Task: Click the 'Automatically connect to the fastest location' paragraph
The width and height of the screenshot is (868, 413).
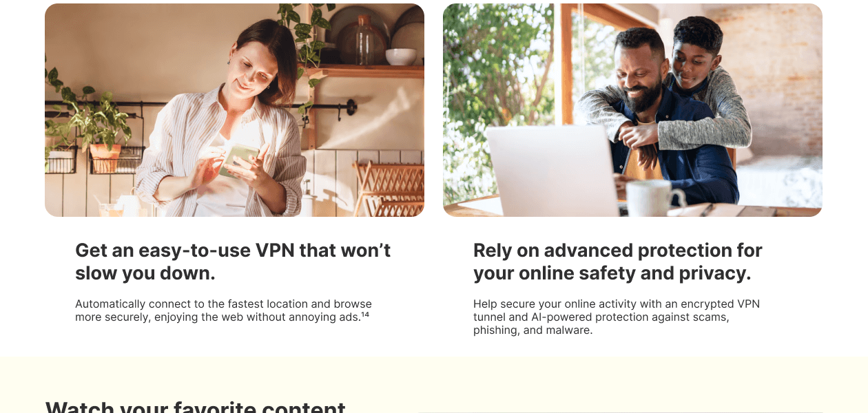Action: (223, 310)
